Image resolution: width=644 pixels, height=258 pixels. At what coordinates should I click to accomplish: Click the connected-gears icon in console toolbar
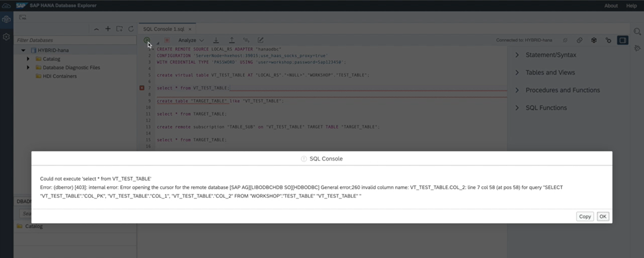[608, 40]
